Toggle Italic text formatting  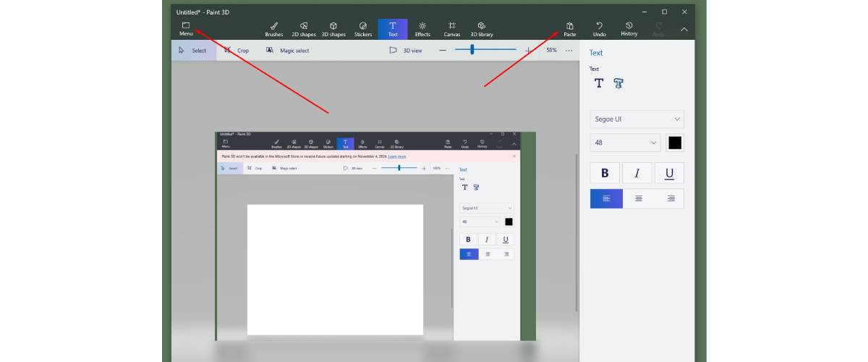[x=637, y=173]
